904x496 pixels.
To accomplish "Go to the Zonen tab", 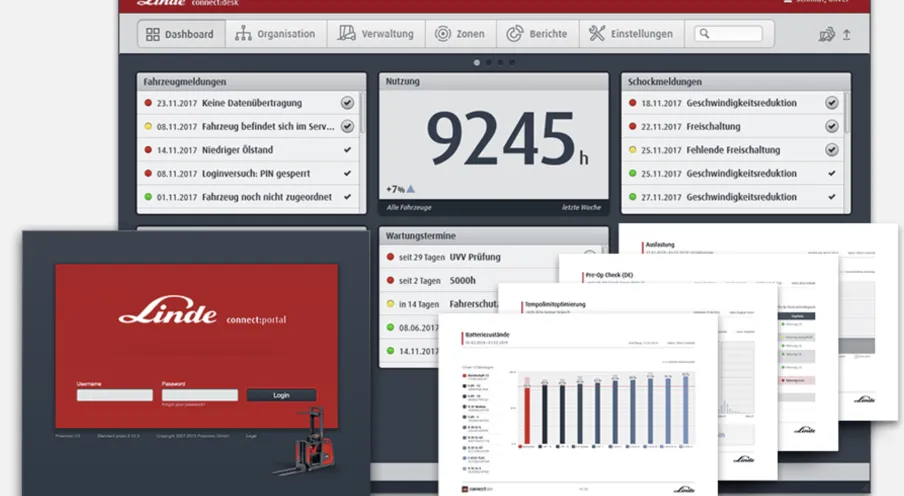I will [459, 34].
